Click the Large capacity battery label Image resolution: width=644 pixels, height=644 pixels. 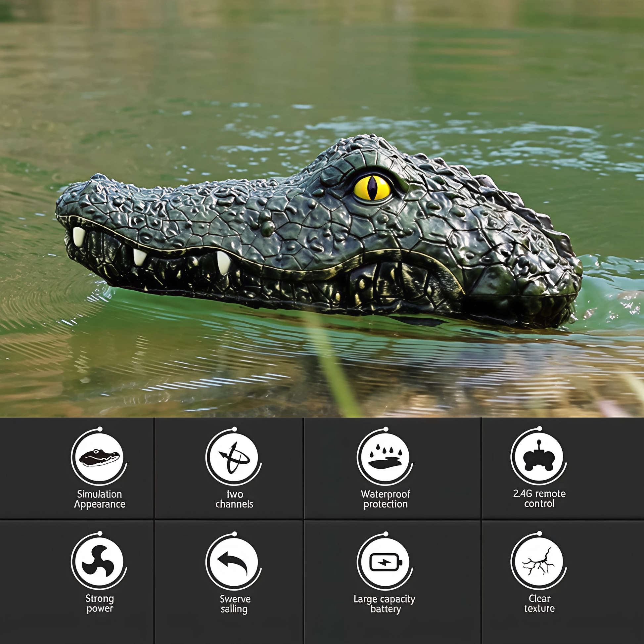click(385, 604)
